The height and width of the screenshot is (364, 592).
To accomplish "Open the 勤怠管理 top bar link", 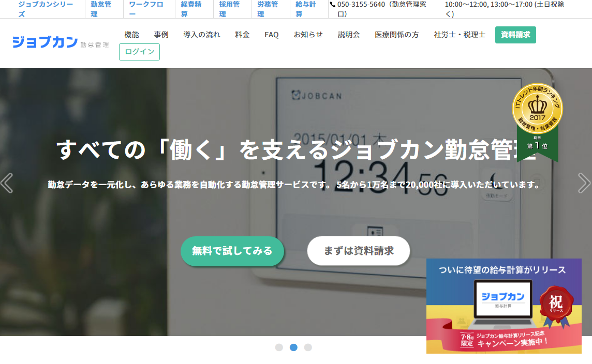I will tap(101, 9).
